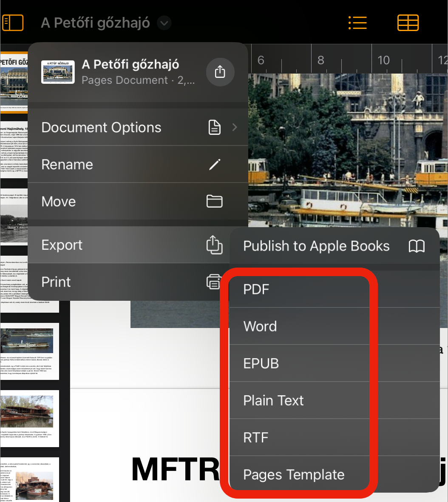Open the bulleted list toolbar icon

click(x=357, y=23)
